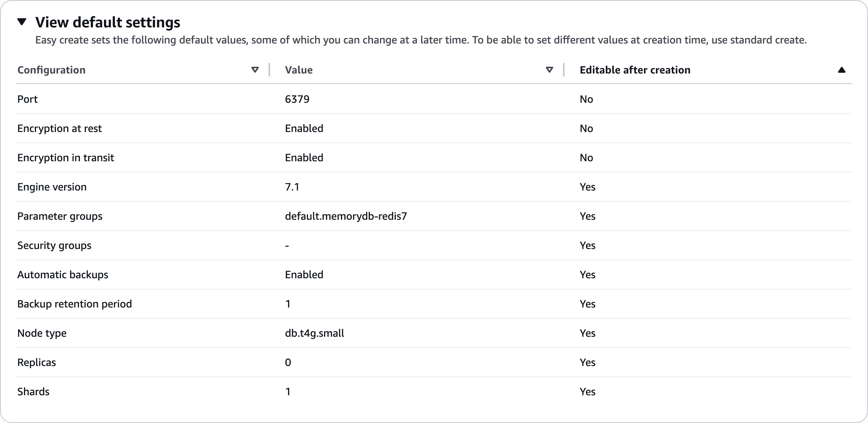The image size is (868, 423).
Task: Select the Port row
Action: tap(28, 99)
